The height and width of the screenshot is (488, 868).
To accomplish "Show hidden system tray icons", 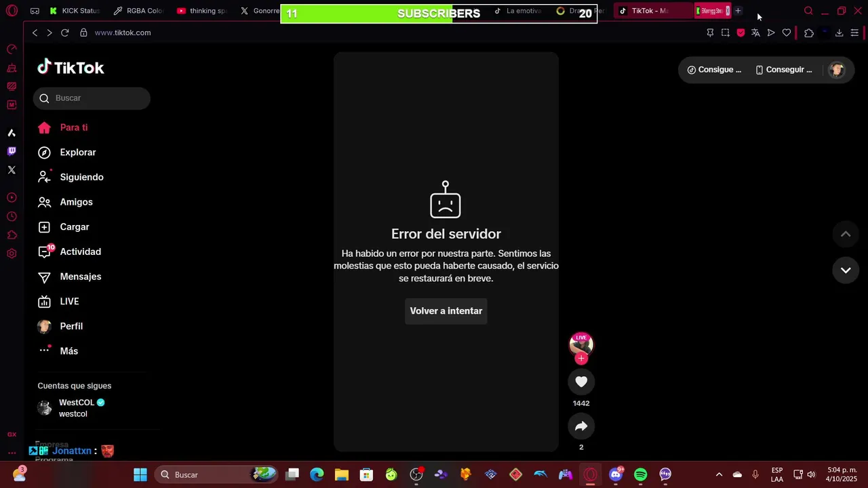I will pyautogui.click(x=719, y=474).
